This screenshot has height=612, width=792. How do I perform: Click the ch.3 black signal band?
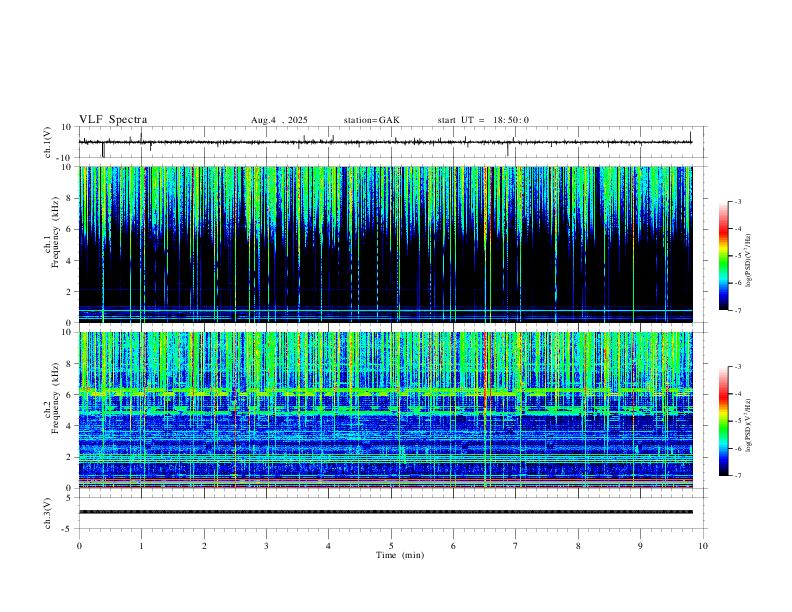tap(385, 512)
